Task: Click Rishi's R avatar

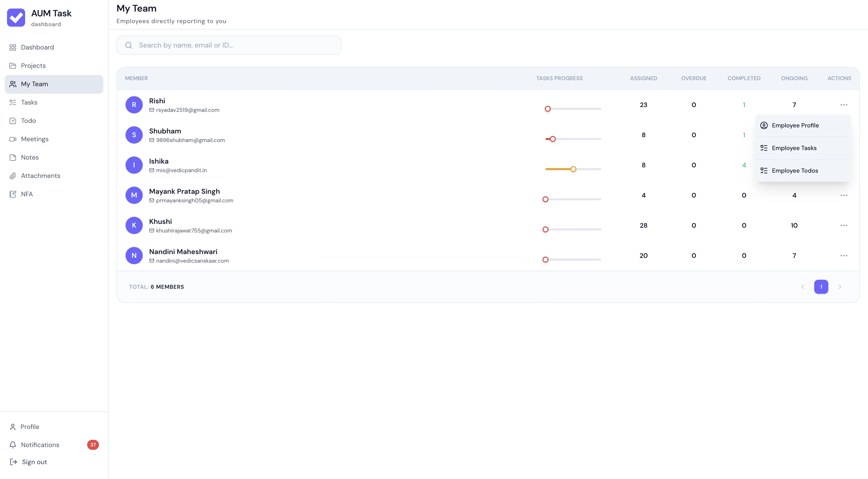Action: pos(134,105)
